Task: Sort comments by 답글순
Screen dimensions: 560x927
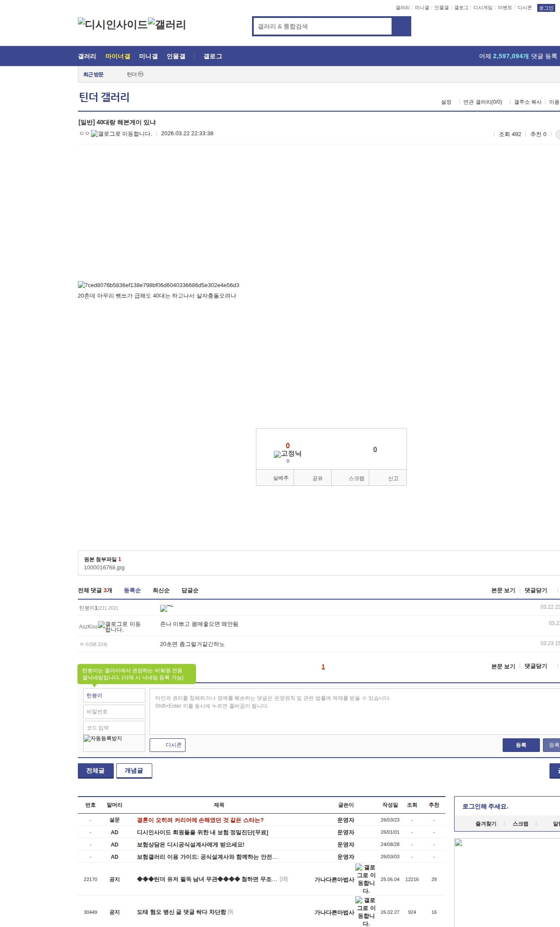Action: (190, 590)
